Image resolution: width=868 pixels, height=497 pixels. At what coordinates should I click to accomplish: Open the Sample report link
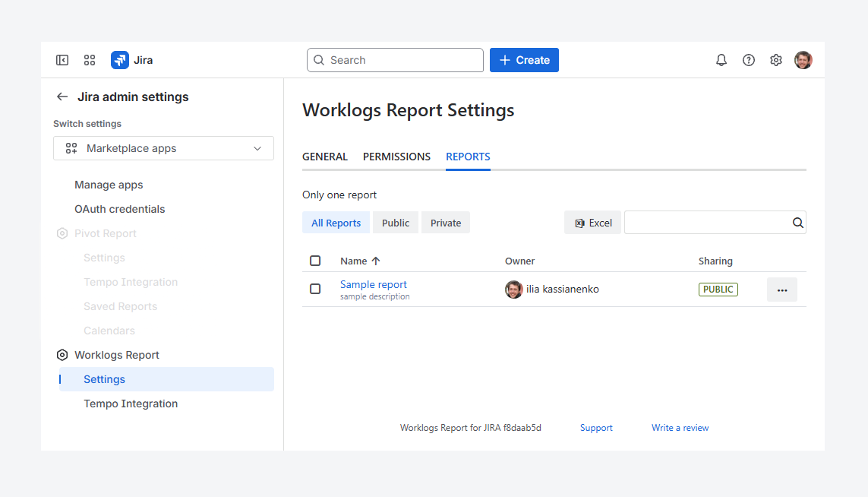click(x=373, y=284)
